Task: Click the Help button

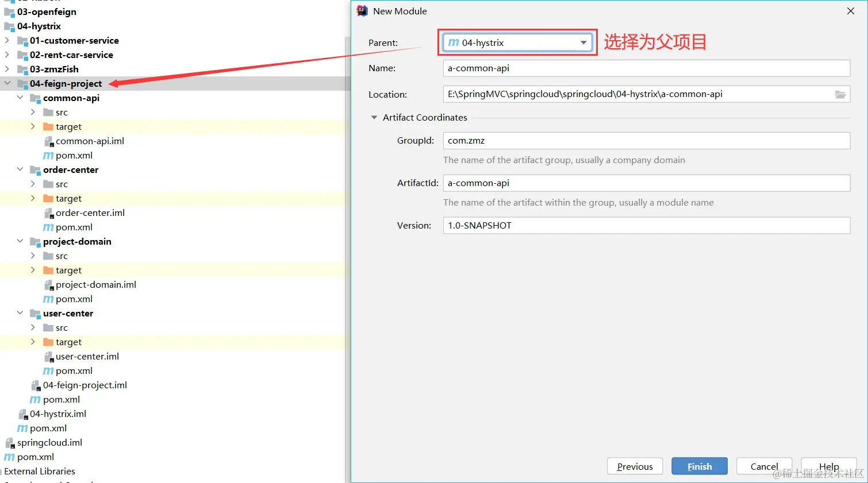Action: click(829, 466)
